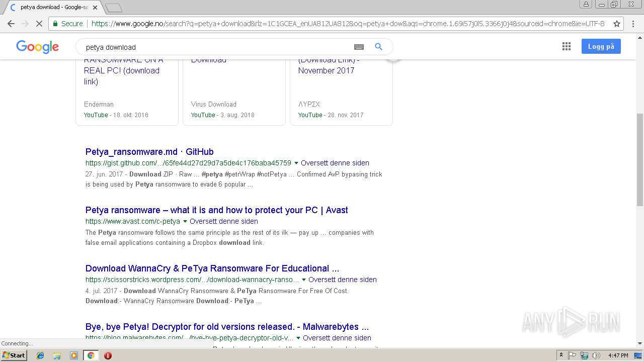Expand dropdown arrow next to gist.github.com URL

coord(296,163)
